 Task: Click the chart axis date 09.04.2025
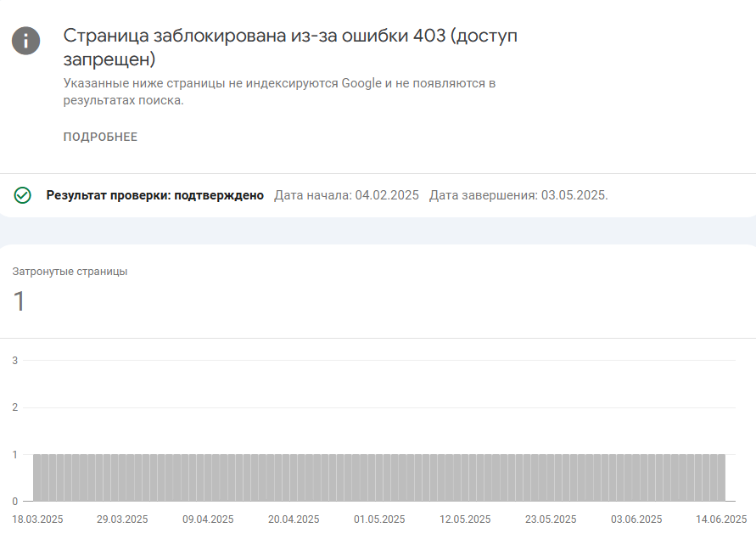coord(208,519)
